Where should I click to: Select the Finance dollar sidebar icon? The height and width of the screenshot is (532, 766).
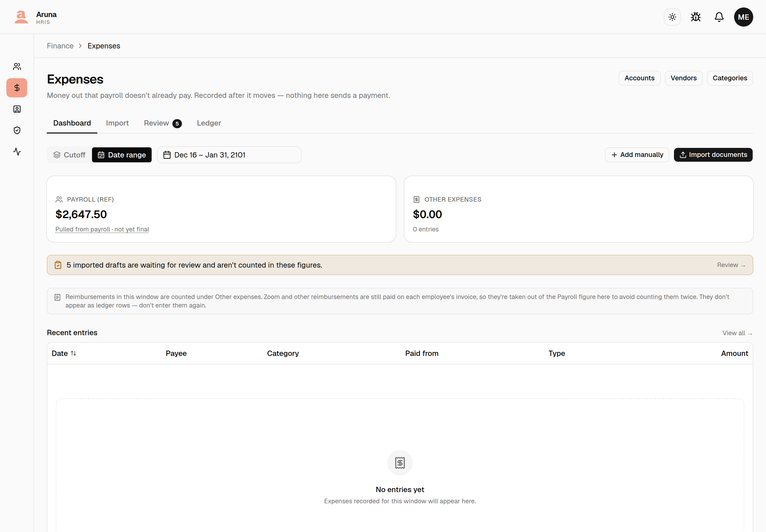click(x=17, y=88)
